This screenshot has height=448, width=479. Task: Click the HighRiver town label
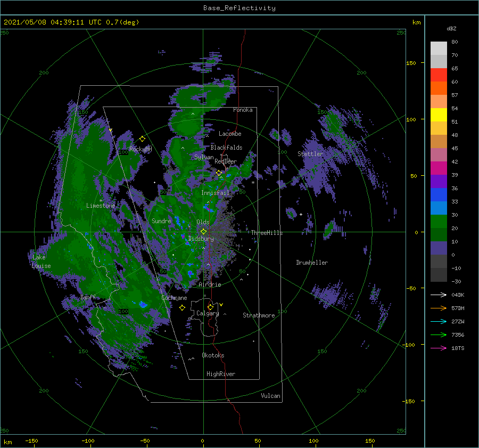[221, 374]
